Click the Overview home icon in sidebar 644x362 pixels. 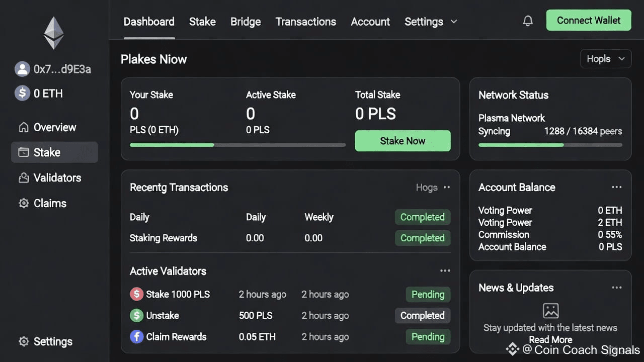(23, 127)
